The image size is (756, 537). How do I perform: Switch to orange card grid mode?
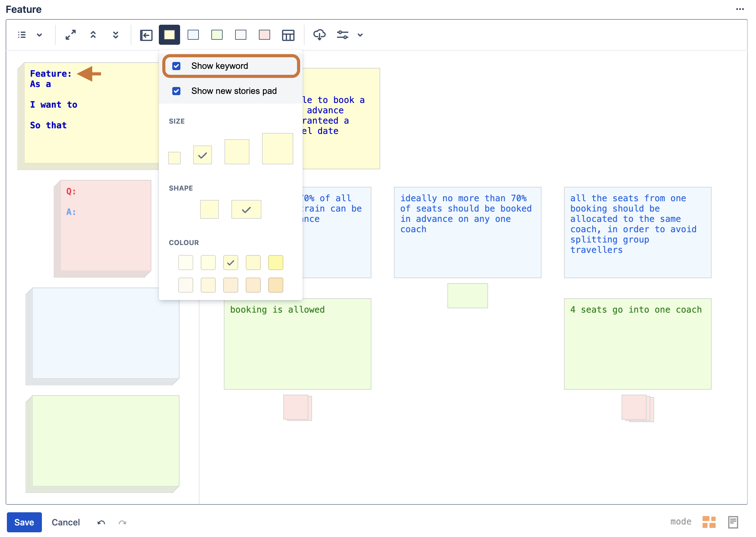coord(709,522)
